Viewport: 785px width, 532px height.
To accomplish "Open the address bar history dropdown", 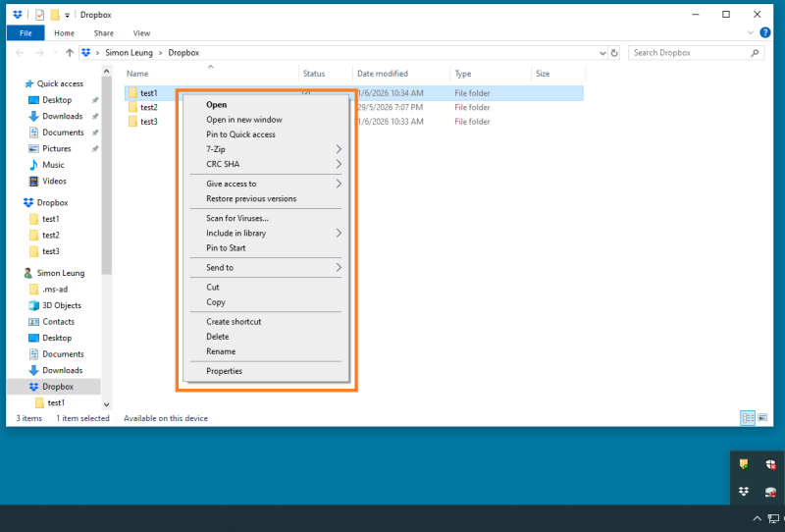I will pos(602,53).
